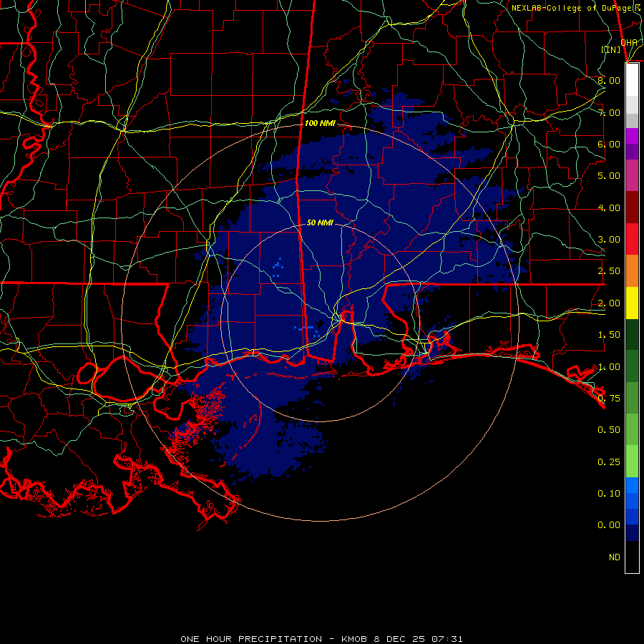
Task: Click the 5.00 legend value
Action: click(x=609, y=176)
